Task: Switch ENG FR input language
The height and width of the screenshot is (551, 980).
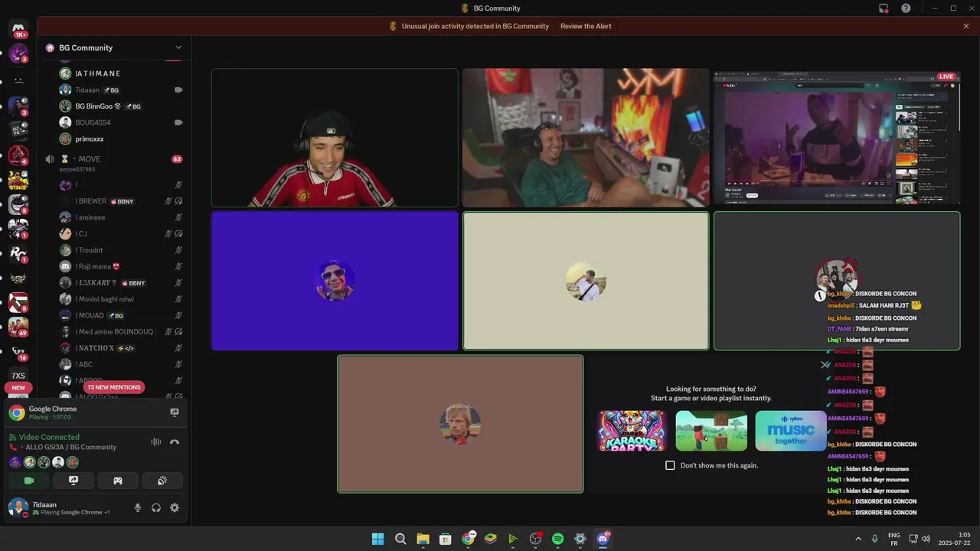Action: tap(893, 539)
